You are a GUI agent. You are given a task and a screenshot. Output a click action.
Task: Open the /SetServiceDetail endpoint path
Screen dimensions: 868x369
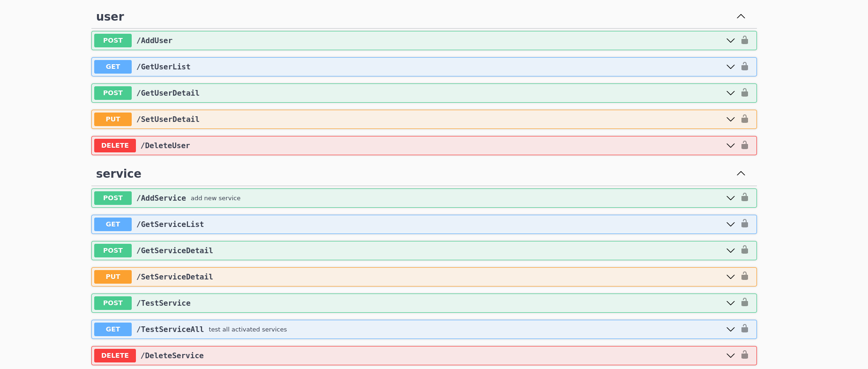coord(175,277)
